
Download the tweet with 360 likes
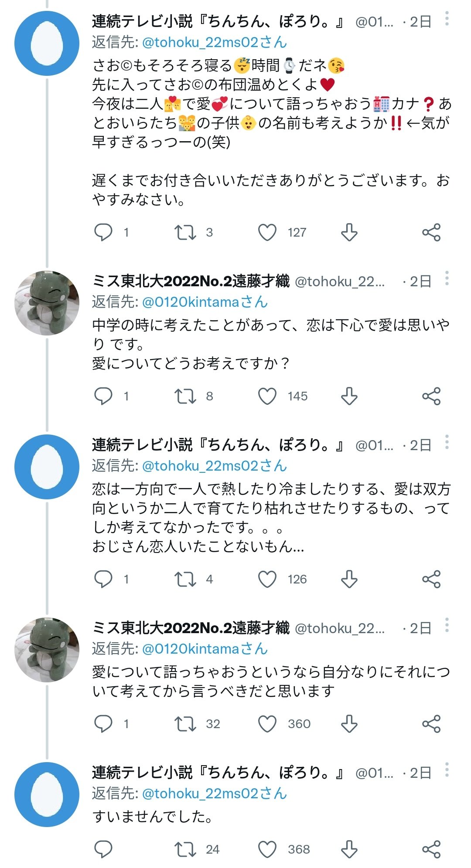pos(349,724)
